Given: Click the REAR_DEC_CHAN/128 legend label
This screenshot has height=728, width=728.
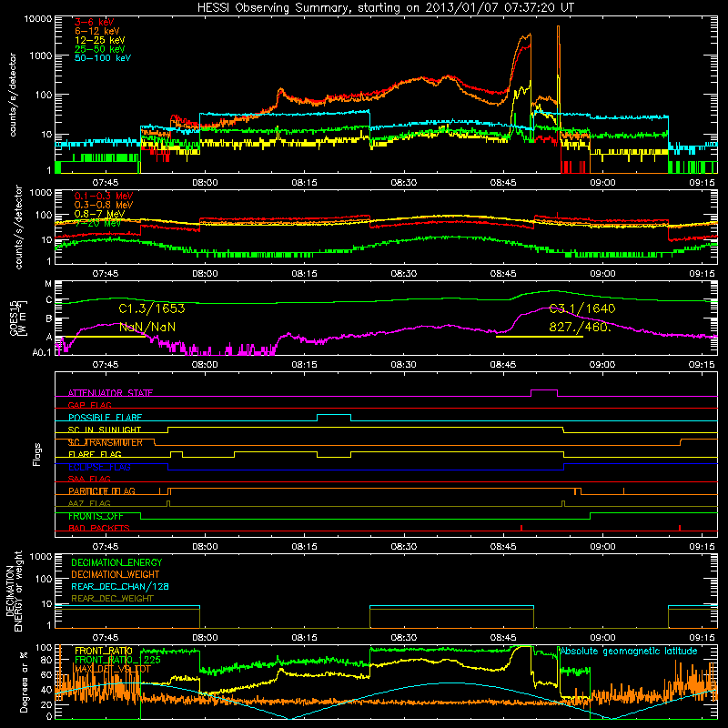Looking at the screenshot, I should [120, 586].
